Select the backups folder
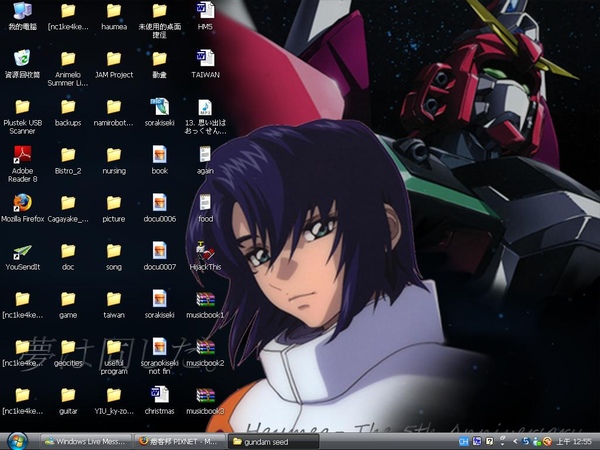 [68, 112]
